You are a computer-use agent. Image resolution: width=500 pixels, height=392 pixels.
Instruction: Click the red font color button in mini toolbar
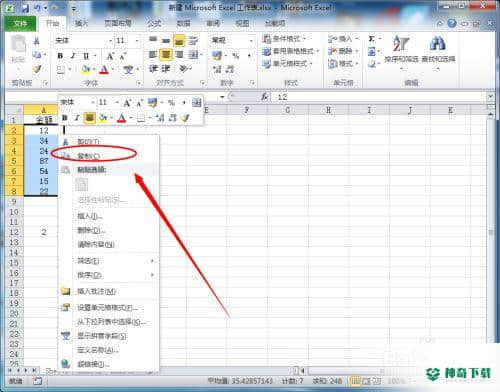pos(121,118)
